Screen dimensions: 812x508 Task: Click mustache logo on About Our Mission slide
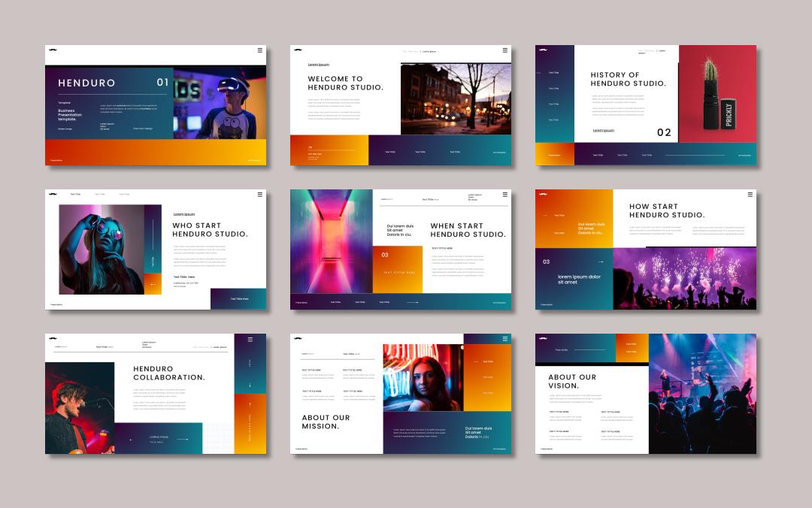[x=298, y=339]
